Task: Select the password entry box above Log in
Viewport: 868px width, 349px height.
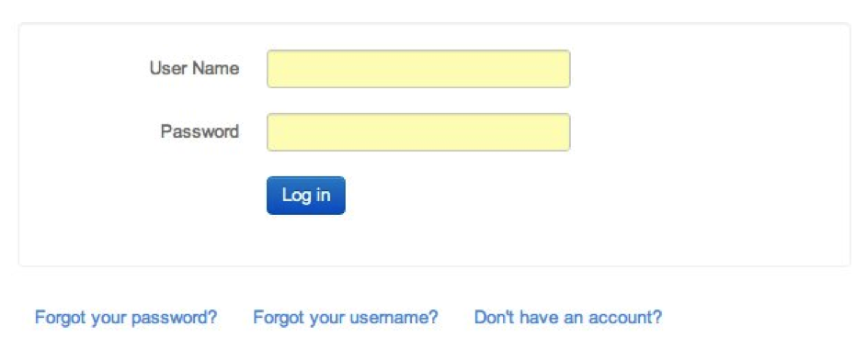Action: pyautogui.click(x=418, y=132)
